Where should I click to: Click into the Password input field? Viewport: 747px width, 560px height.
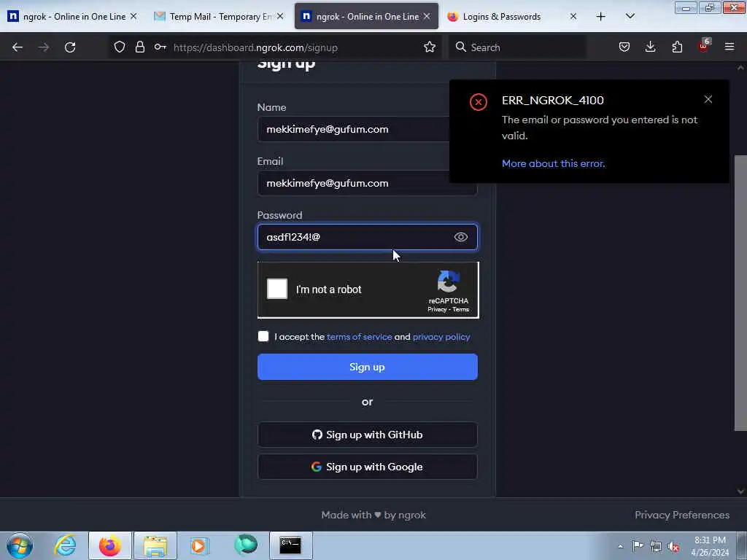[x=368, y=237]
